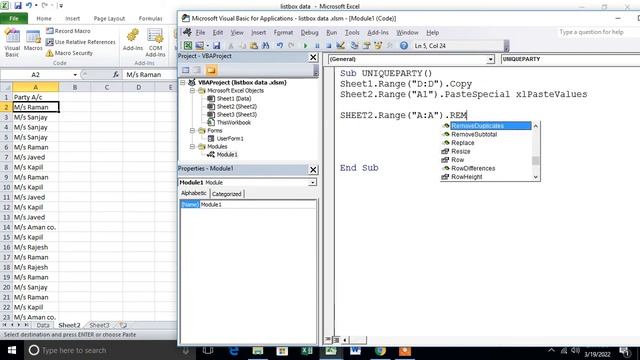640x360 pixels.
Task: Click Project Explorer icon in VBA toolbar
Action: tap(354, 46)
